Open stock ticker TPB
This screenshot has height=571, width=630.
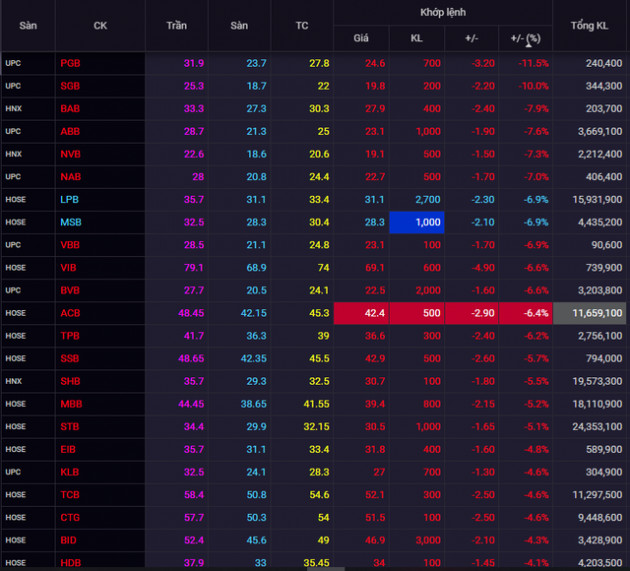coord(70,336)
